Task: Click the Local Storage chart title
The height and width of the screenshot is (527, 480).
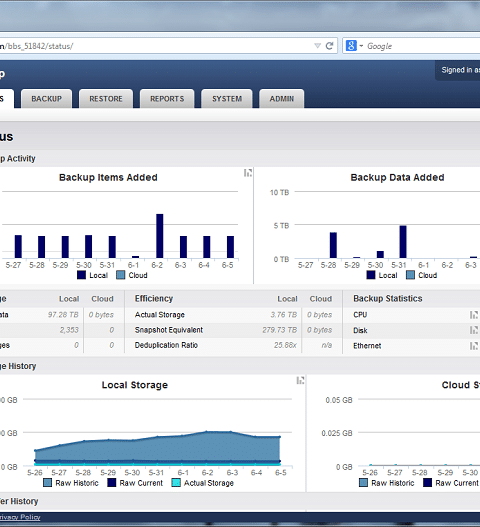Action: pos(134,385)
